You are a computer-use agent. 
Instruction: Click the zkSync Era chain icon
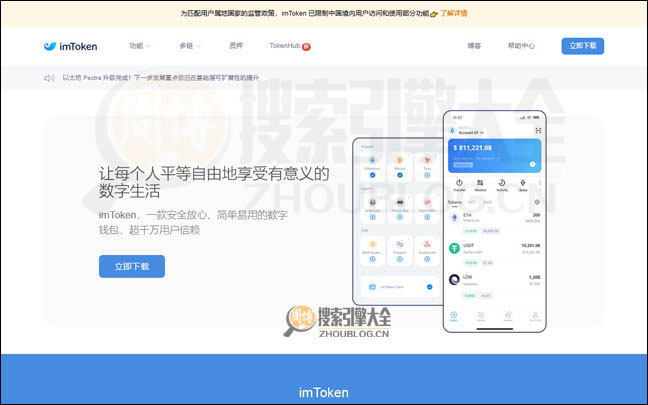[400, 202]
